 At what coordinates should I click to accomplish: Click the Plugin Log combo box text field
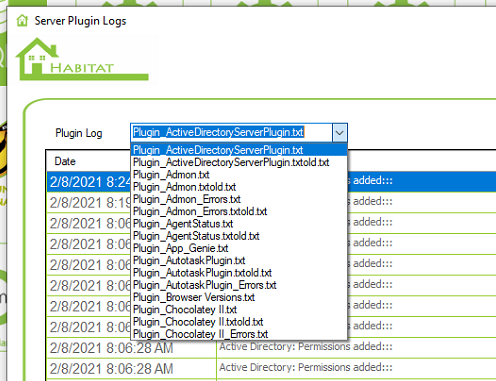(231, 133)
